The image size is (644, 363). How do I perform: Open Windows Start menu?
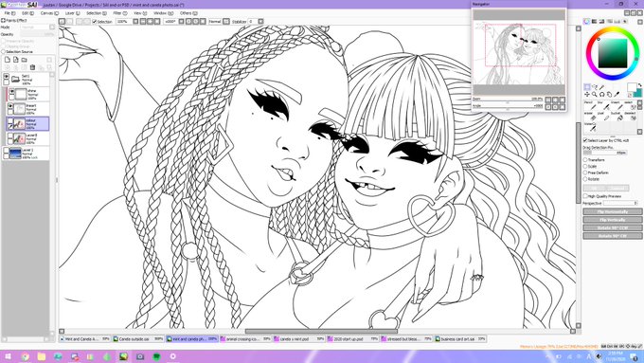click(x=8, y=356)
